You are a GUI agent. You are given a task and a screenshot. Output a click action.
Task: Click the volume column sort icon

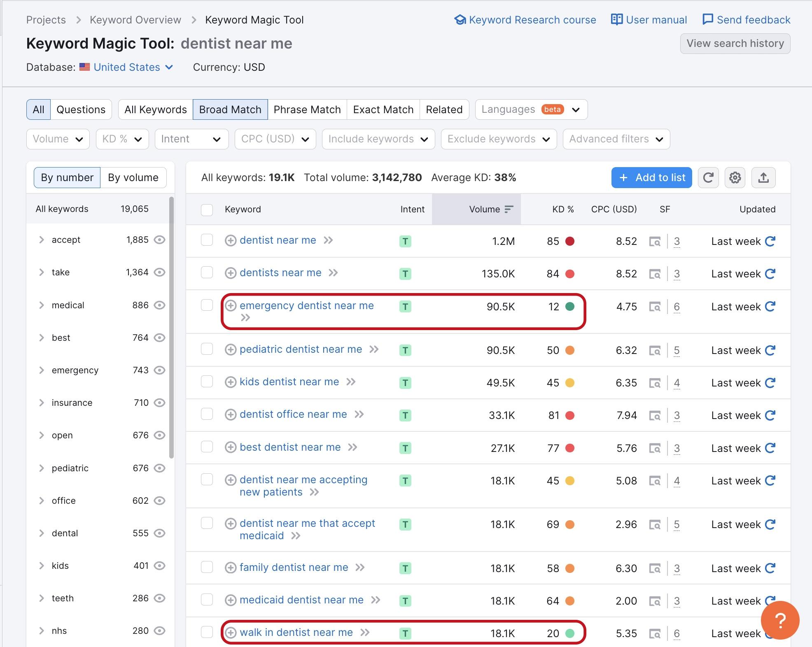tap(509, 209)
